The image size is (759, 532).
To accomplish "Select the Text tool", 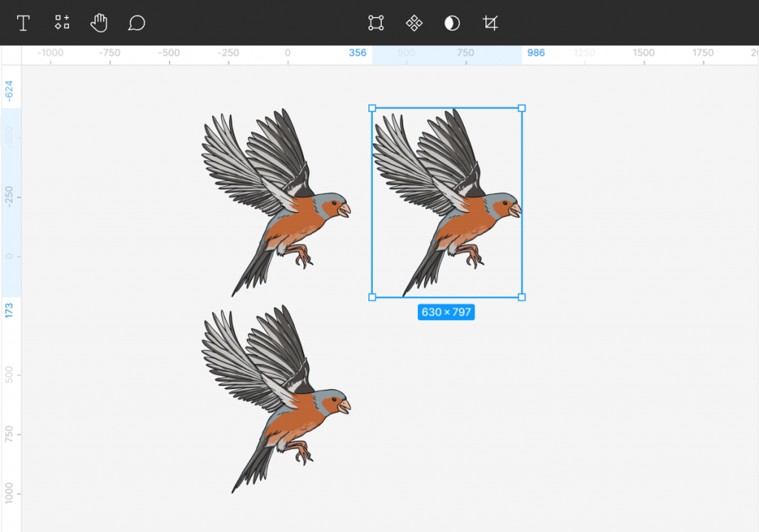I will 23,23.
